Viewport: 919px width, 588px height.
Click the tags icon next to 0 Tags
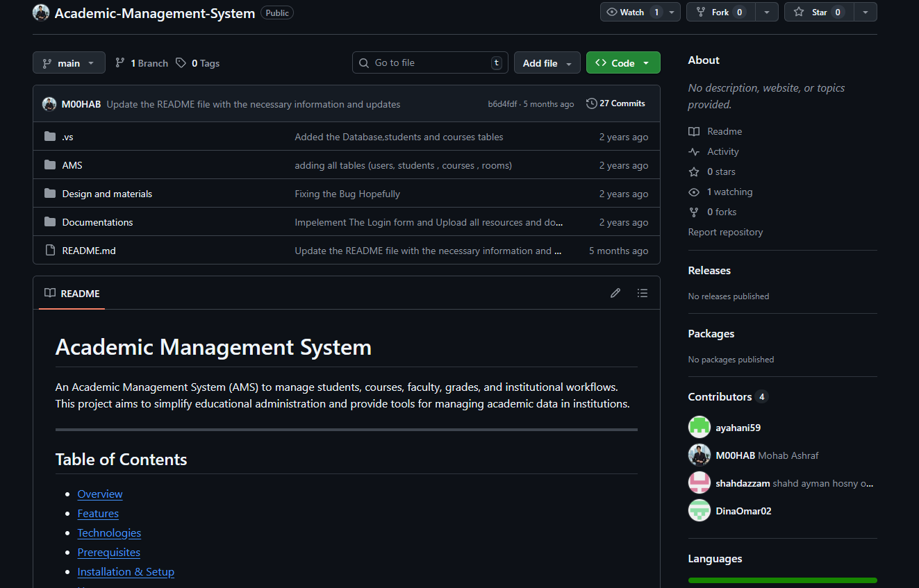click(181, 62)
